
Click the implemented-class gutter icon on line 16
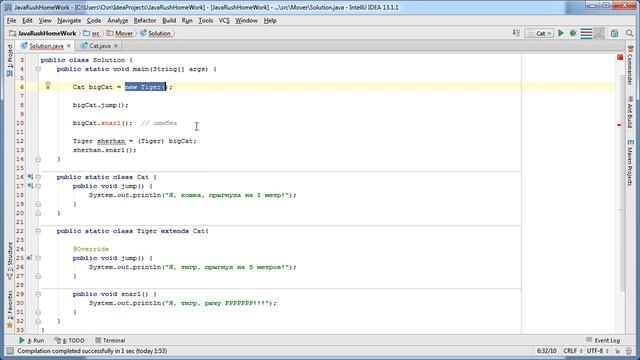pyautogui.click(x=30, y=177)
